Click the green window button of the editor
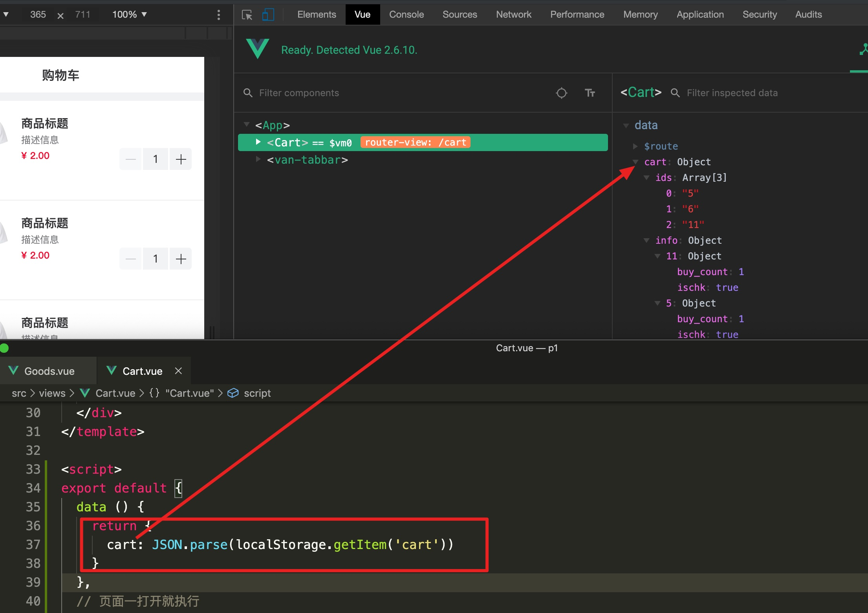 click(x=4, y=348)
